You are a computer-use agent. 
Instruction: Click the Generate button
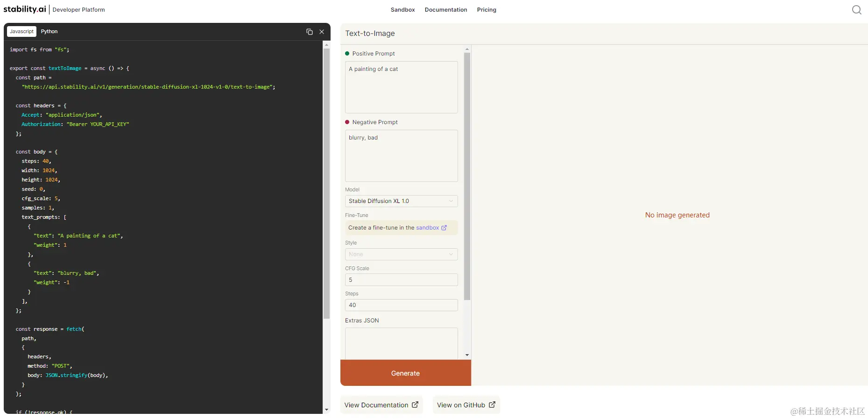point(405,373)
